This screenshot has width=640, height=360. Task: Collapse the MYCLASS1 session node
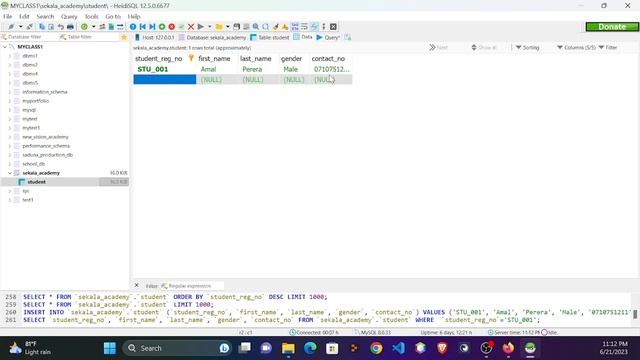(5, 47)
